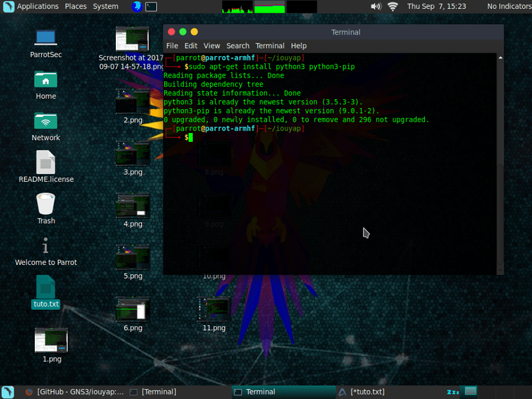
Task: Select the README.license file icon
Action: (x=45, y=162)
